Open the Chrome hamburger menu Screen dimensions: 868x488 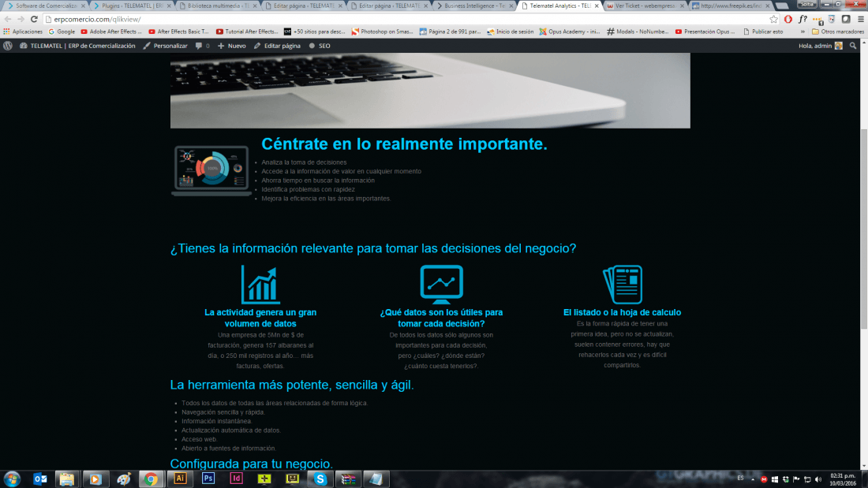(861, 20)
